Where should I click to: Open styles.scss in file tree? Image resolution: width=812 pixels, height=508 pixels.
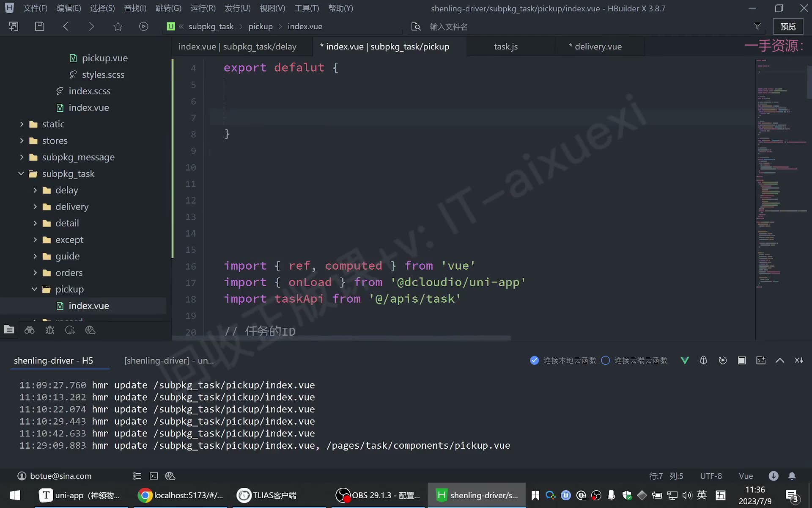pyautogui.click(x=103, y=75)
